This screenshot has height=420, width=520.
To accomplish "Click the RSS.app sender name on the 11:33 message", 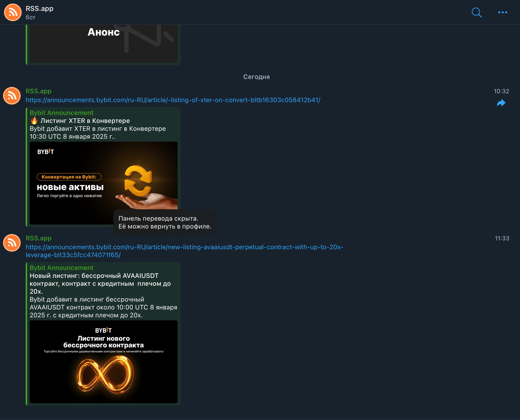I will 38,238.
